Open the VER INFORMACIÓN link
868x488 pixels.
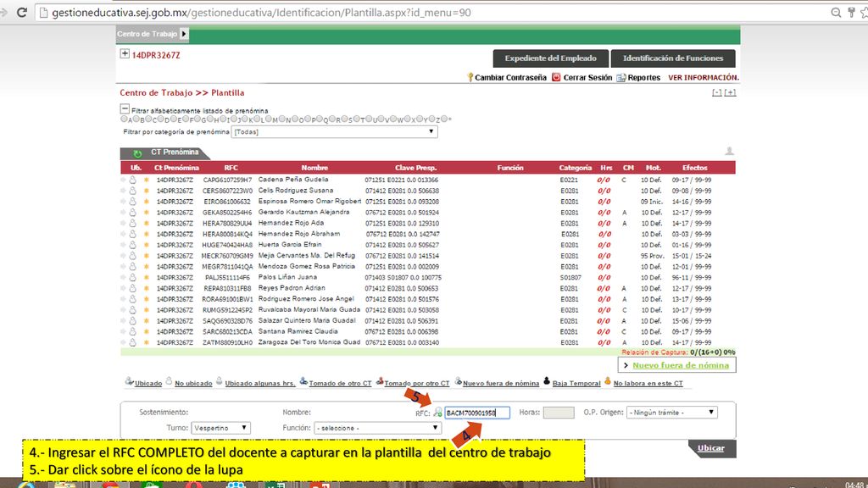pos(703,77)
